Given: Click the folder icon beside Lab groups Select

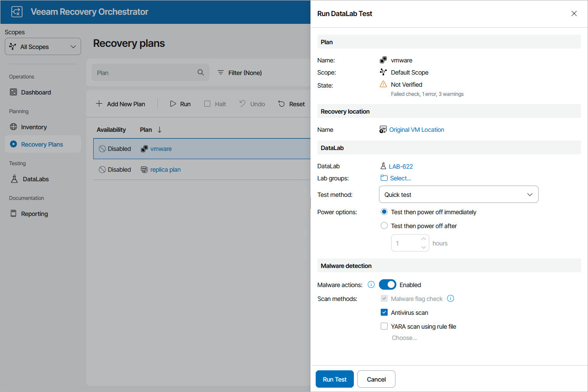Looking at the screenshot, I should pyautogui.click(x=384, y=178).
